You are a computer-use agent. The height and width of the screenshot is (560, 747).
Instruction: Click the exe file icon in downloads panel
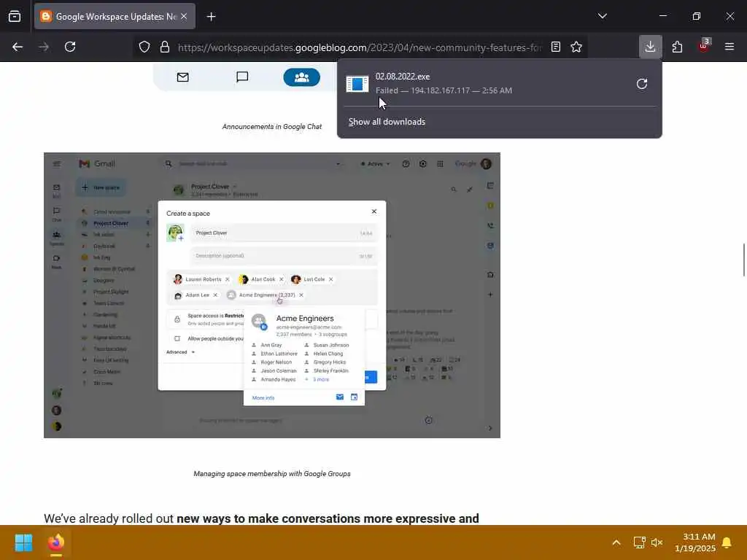357,84
